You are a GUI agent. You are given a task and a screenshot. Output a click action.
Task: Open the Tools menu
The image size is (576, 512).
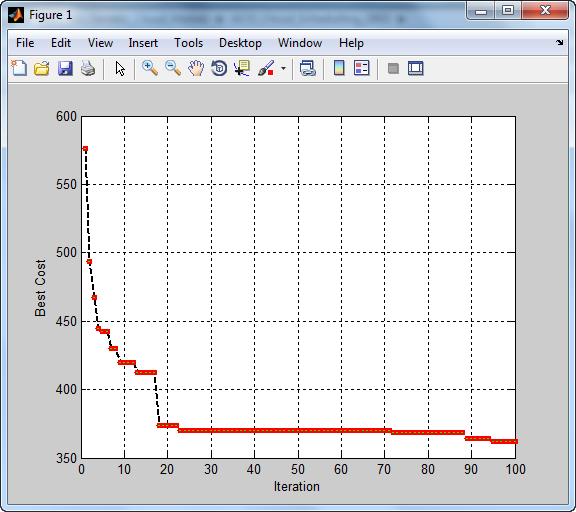click(188, 43)
